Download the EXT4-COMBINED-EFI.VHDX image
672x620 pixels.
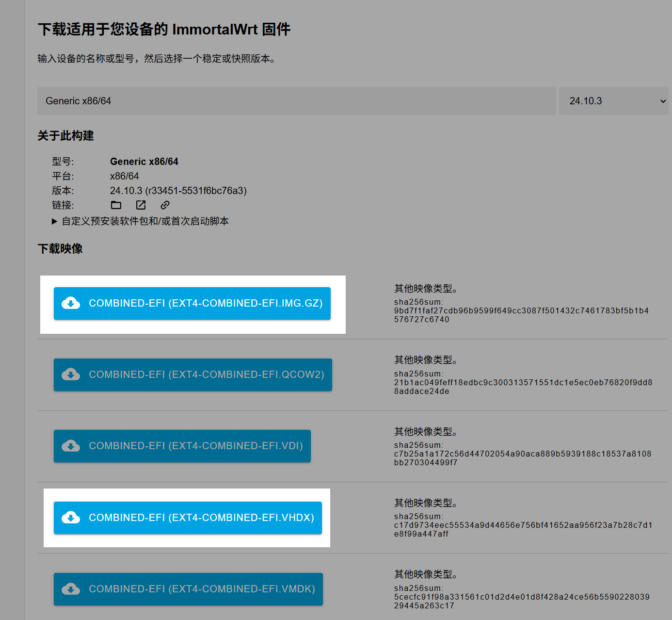201,518
